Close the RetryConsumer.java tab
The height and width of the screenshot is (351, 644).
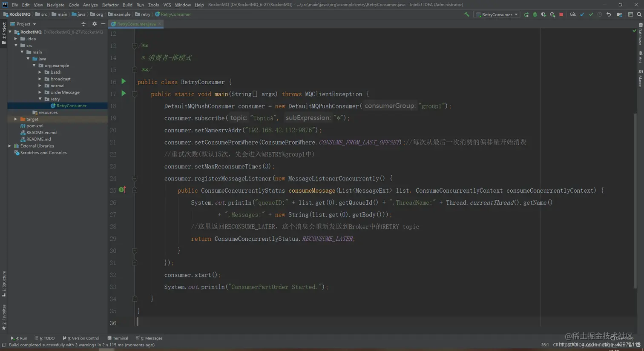click(160, 24)
